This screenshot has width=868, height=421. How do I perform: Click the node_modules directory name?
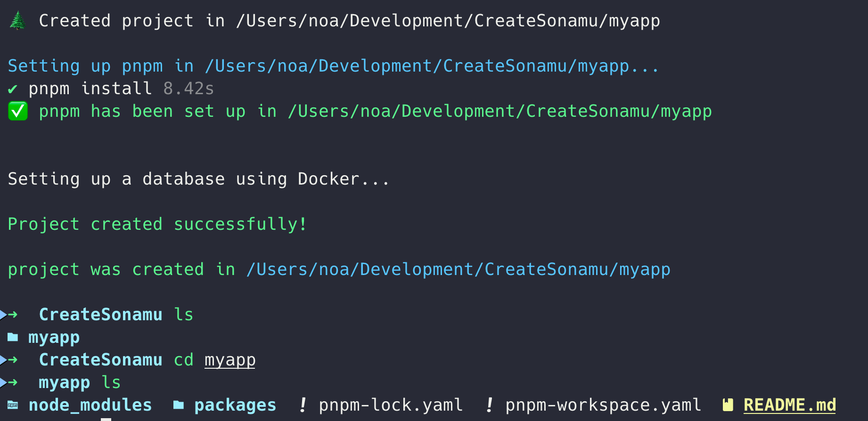coord(90,405)
